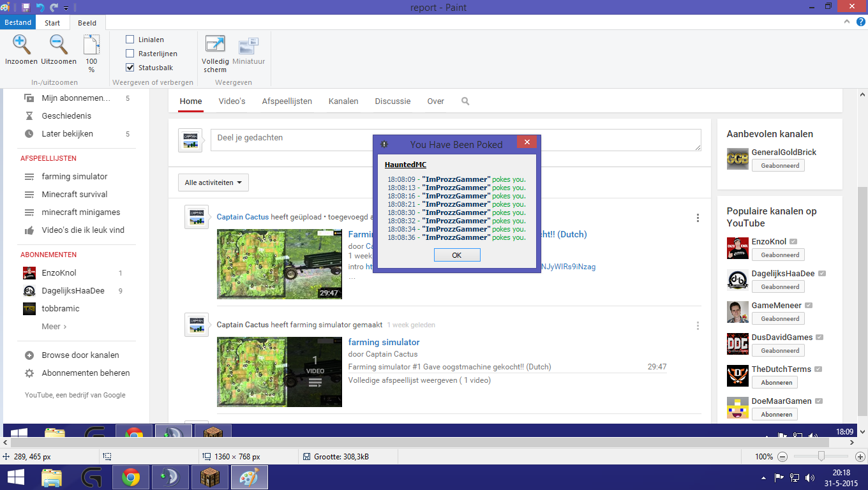The image size is (868, 490).
Task: Click the Miniatuur button
Action: 248,51
